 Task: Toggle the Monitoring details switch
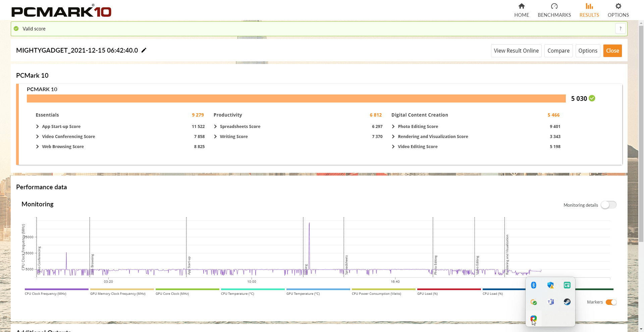(608, 205)
